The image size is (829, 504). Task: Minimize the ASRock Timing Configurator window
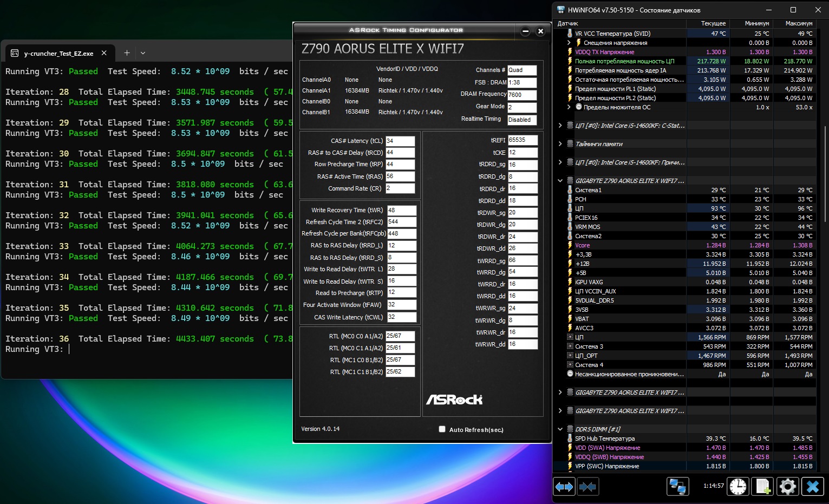pyautogui.click(x=525, y=31)
